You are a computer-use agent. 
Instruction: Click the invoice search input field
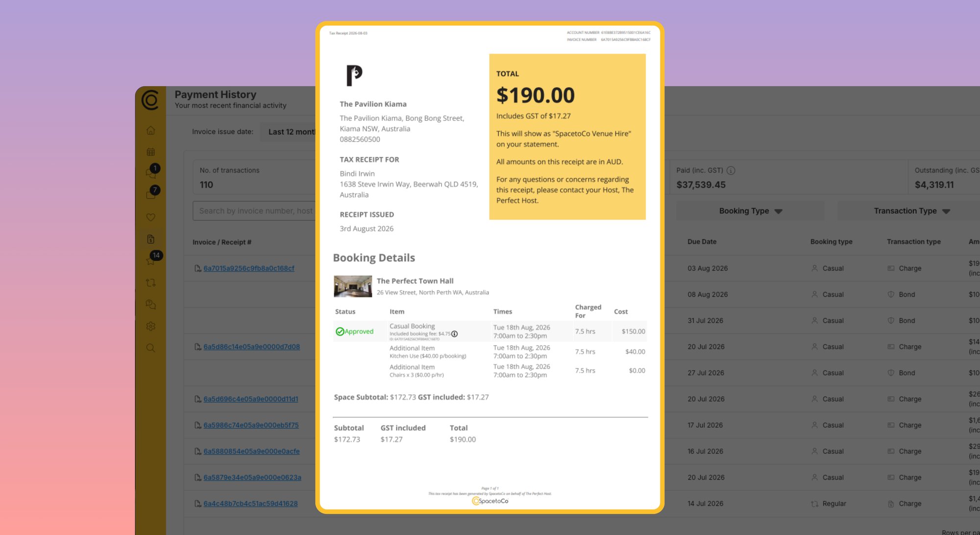254,211
